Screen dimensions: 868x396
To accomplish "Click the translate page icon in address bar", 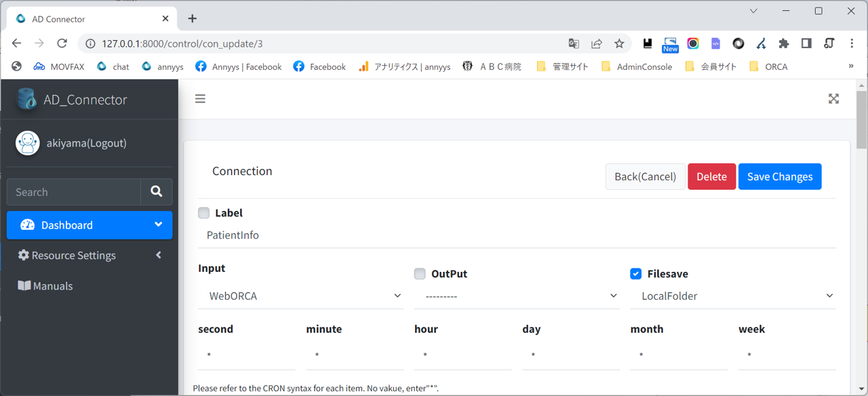I will (x=574, y=43).
